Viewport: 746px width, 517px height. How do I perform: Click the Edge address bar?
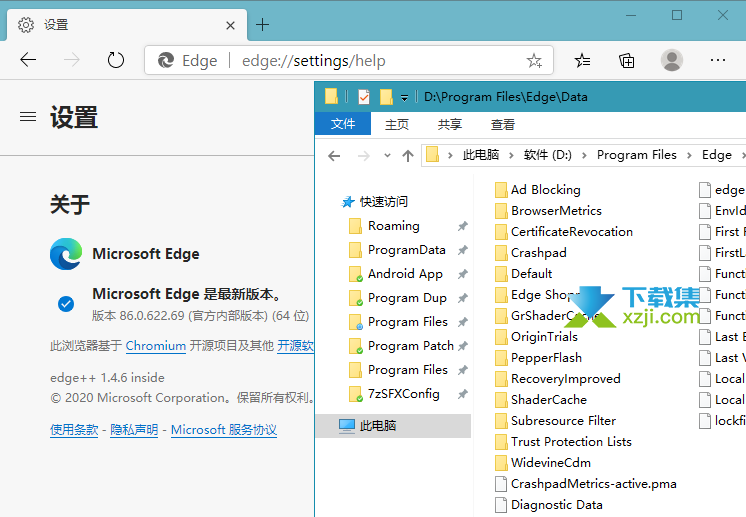tap(349, 60)
